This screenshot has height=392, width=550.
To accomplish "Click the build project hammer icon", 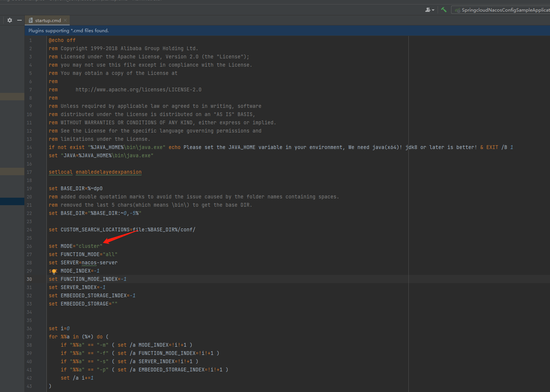I will [444, 10].
